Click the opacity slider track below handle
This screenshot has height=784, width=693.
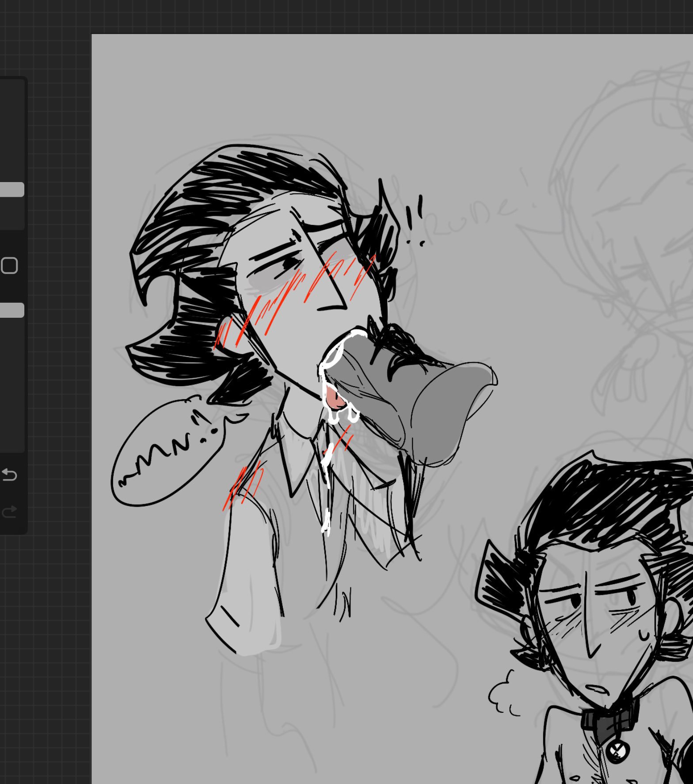coord(12,380)
